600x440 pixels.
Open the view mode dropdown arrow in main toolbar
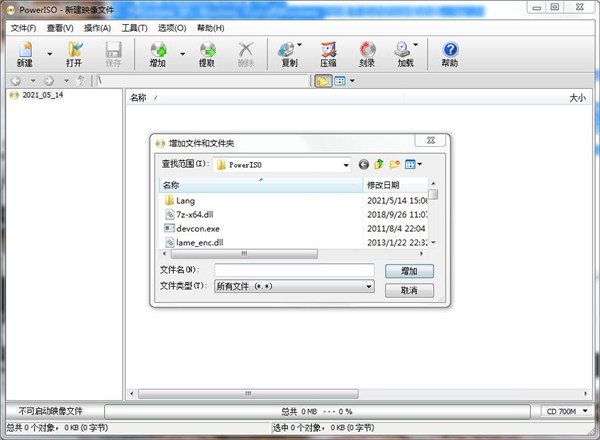tap(352, 81)
